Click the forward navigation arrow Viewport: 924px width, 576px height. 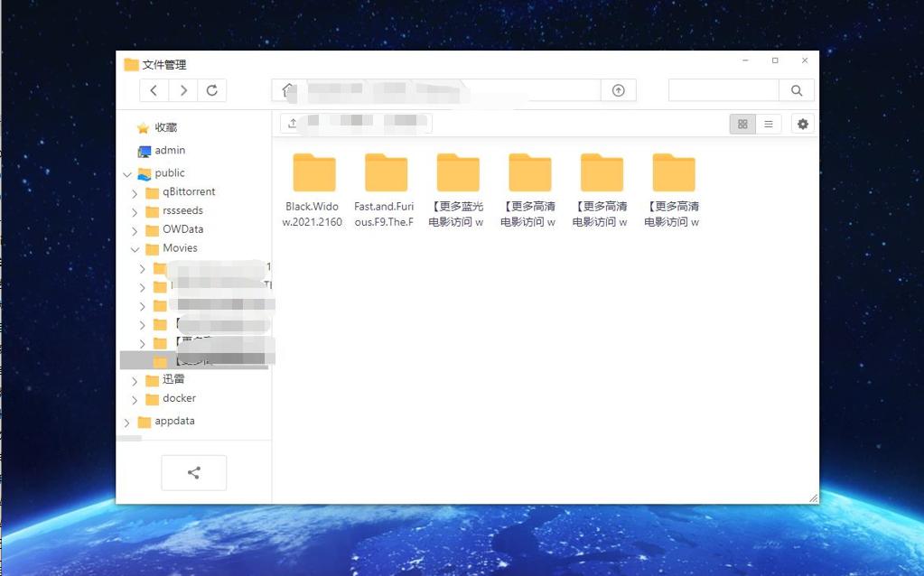(182, 90)
